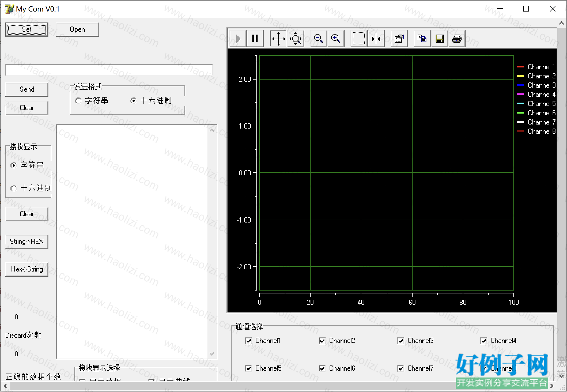
Task: Print the chart
Action: [457, 38]
